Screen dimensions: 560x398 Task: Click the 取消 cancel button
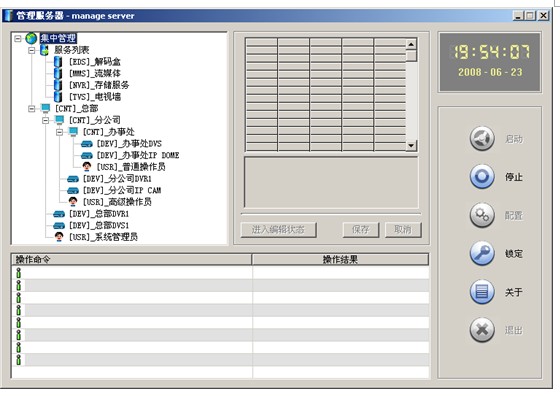pyautogui.click(x=403, y=230)
